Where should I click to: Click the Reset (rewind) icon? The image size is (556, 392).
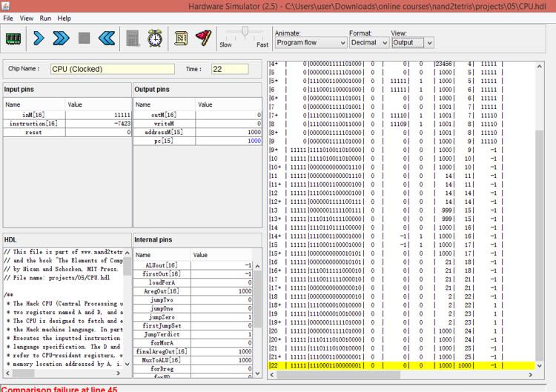point(105,38)
